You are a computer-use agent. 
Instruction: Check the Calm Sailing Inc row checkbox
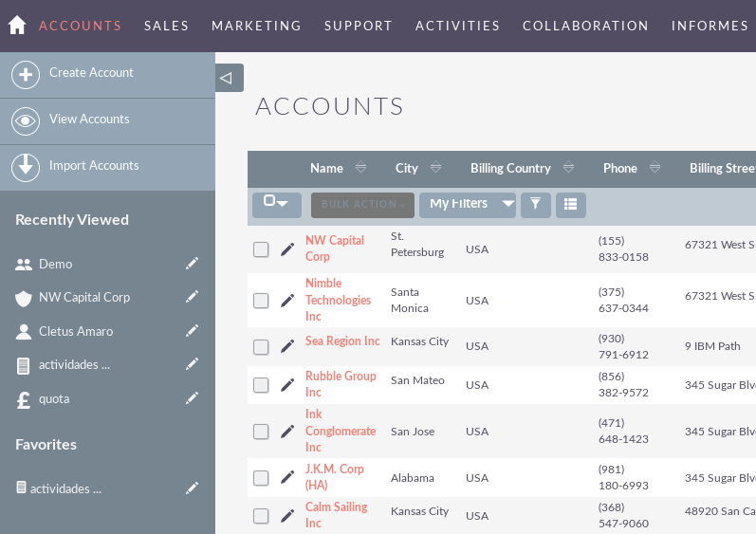[x=261, y=516]
